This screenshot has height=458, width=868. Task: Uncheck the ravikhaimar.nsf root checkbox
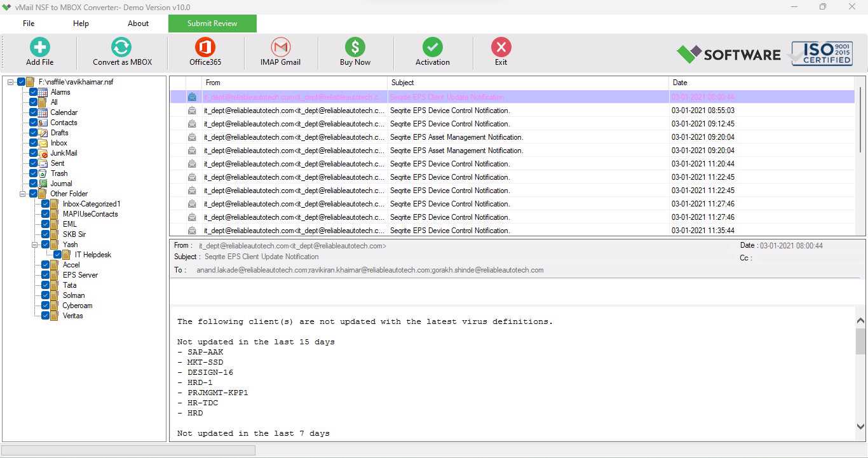pos(21,82)
